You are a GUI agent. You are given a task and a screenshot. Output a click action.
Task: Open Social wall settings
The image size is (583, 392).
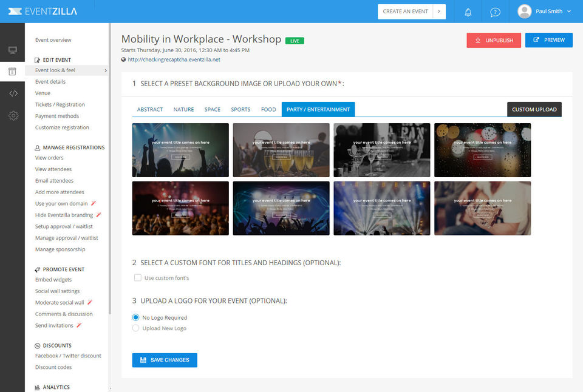pos(57,291)
